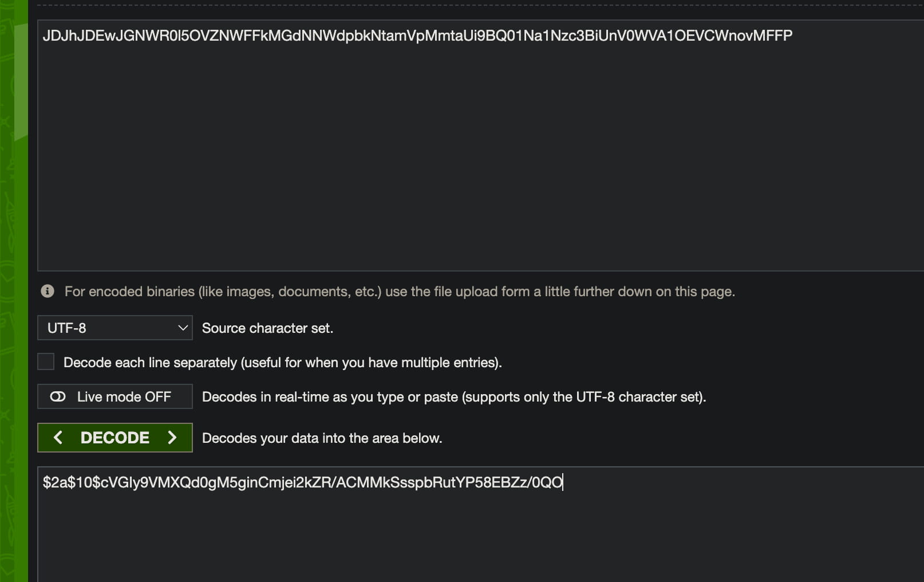Click the "Source character set." label

pyautogui.click(x=267, y=328)
